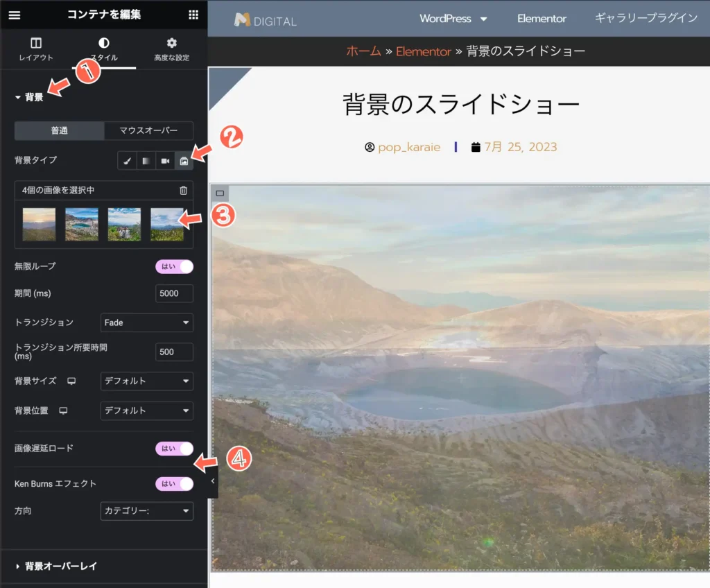
Task: Click the trash icon to clear images
Action: pos(183,191)
